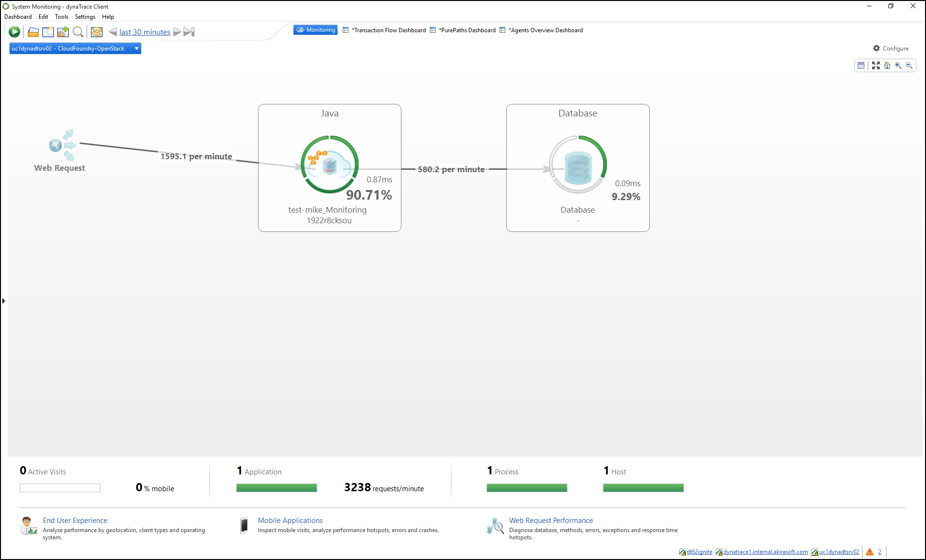
Task: Open the 2 incidents count link
Action: coord(880,552)
